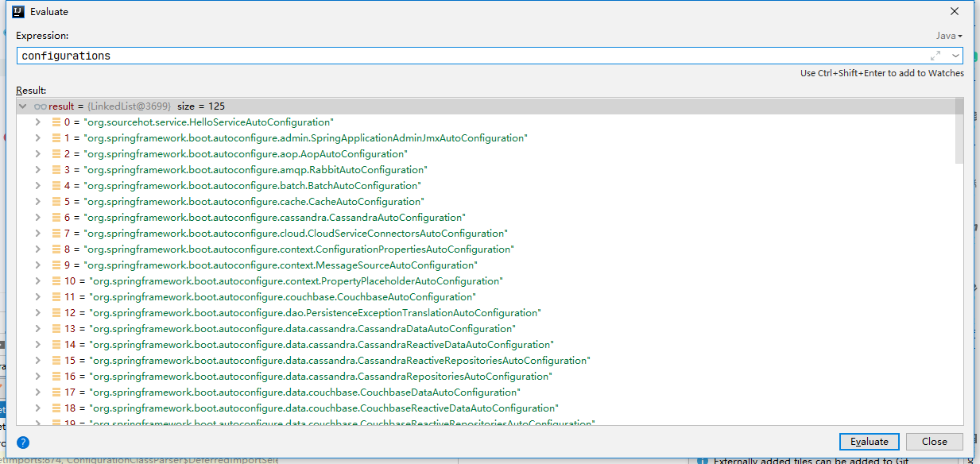
Task: Open the help question mark icon
Action: point(24,443)
